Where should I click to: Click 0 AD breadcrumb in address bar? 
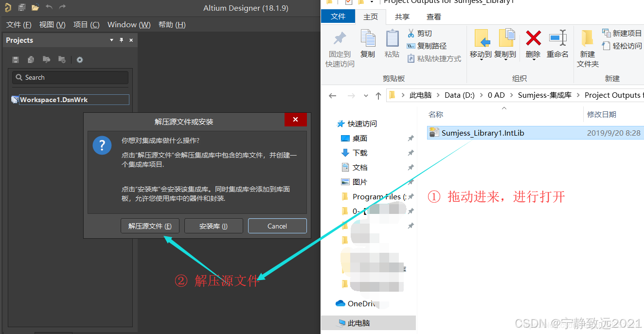point(496,95)
